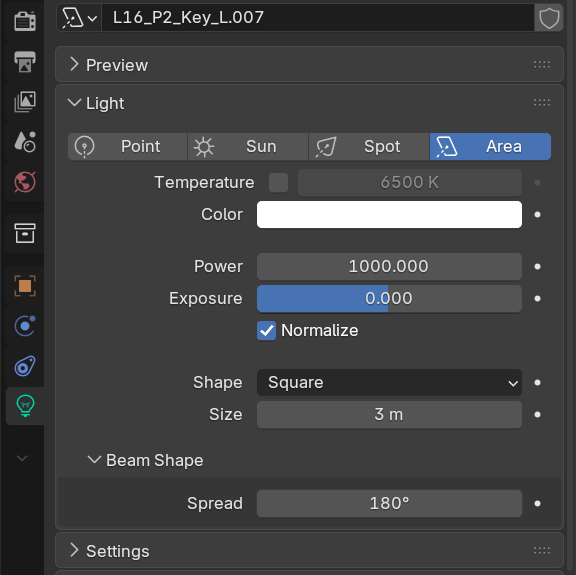This screenshot has width=576, height=575.
Task: Animate Shape property using its dot
Action: tap(537, 382)
